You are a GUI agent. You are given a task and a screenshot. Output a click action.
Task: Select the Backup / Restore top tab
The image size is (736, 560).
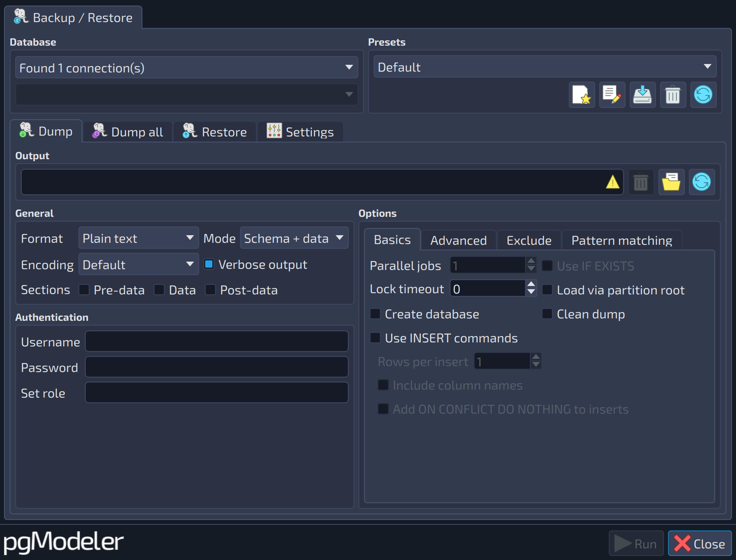point(73,18)
